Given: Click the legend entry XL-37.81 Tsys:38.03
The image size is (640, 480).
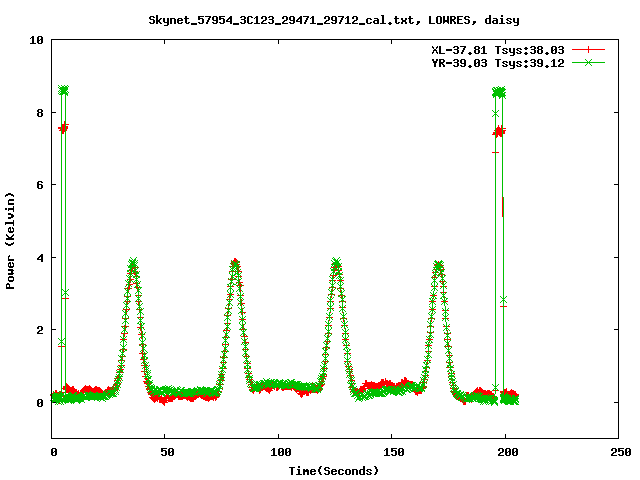Looking at the screenshot, I should tap(498, 50).
